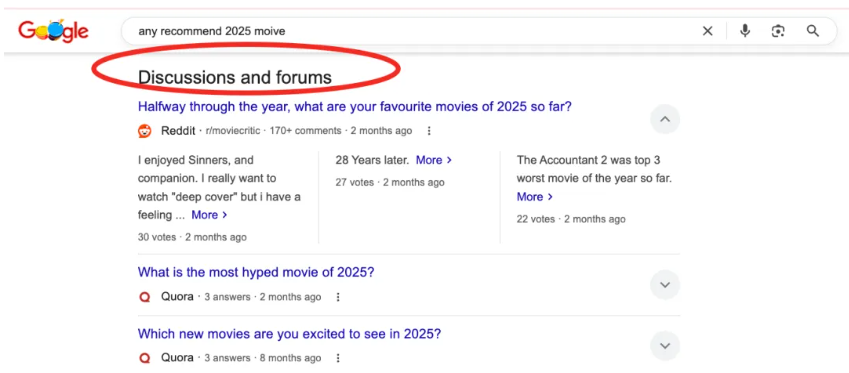Viewport: 849px width, 373px height.
Task: Open three-dot menu for Reddit result
Action: tap(429, 131)
